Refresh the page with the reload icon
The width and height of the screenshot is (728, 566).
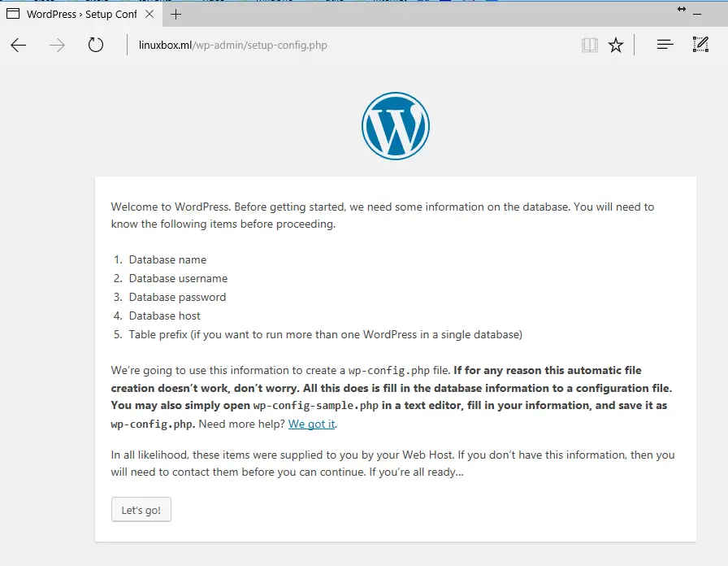click(x=96, y=45)
